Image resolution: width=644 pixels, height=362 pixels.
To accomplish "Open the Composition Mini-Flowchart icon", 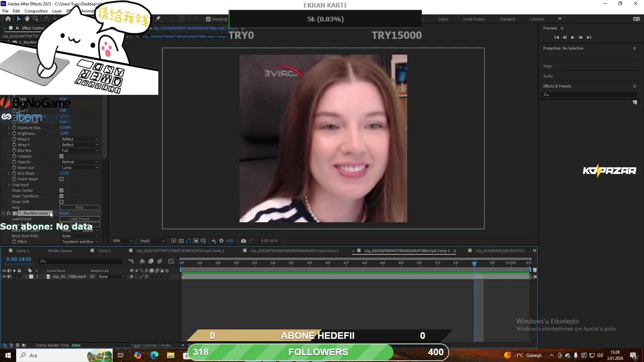I will coord(131,261).
